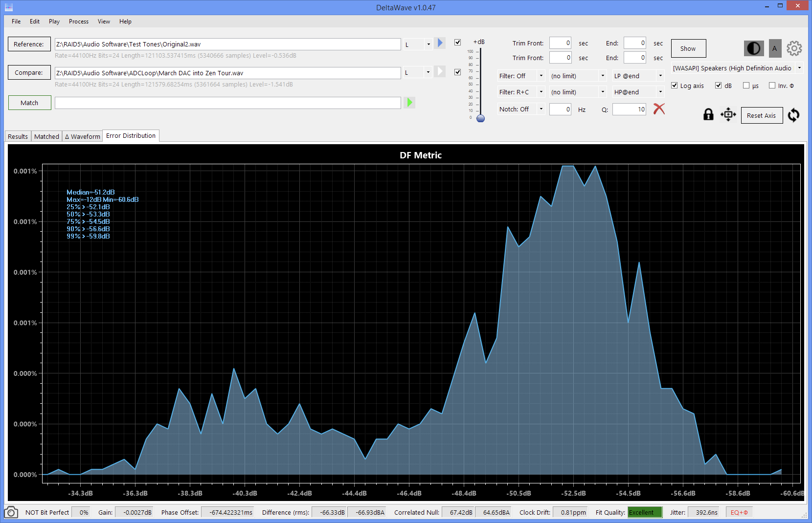This screenshot has height=523, width=812.
Task: Open settings with the gear icon
Action: (794, 48)
